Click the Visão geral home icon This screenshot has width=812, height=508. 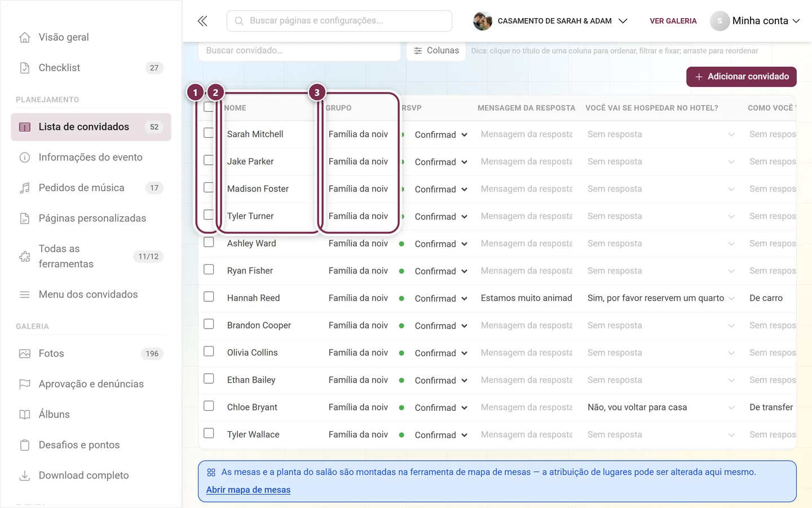[25, 37]
